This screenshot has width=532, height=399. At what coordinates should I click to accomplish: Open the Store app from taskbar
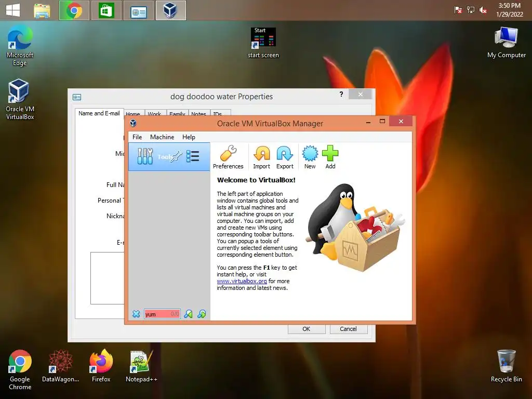(x=106, y=10)
